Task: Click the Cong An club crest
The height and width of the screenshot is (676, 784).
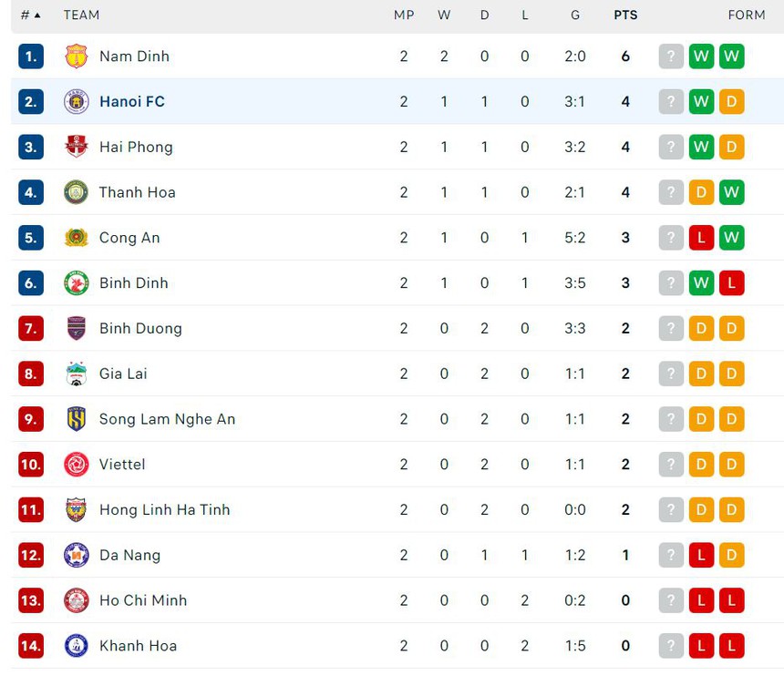Action: 77,238
